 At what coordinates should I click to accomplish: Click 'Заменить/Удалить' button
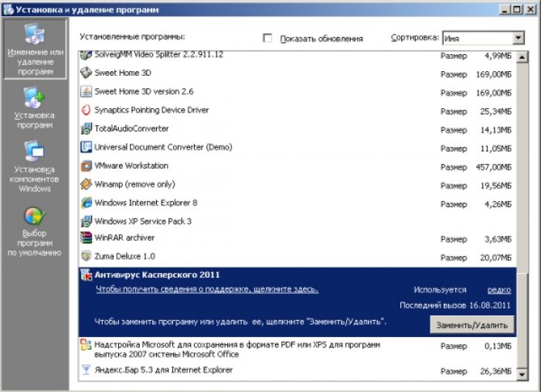471,325
